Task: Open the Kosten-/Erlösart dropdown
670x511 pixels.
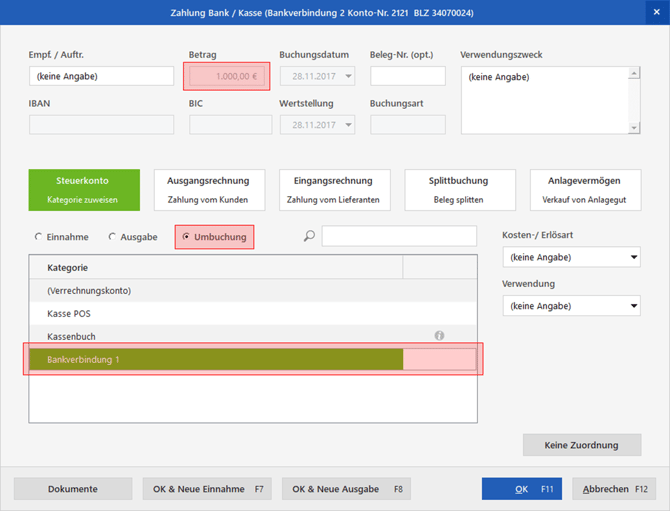Action: (x=571, y=257)
